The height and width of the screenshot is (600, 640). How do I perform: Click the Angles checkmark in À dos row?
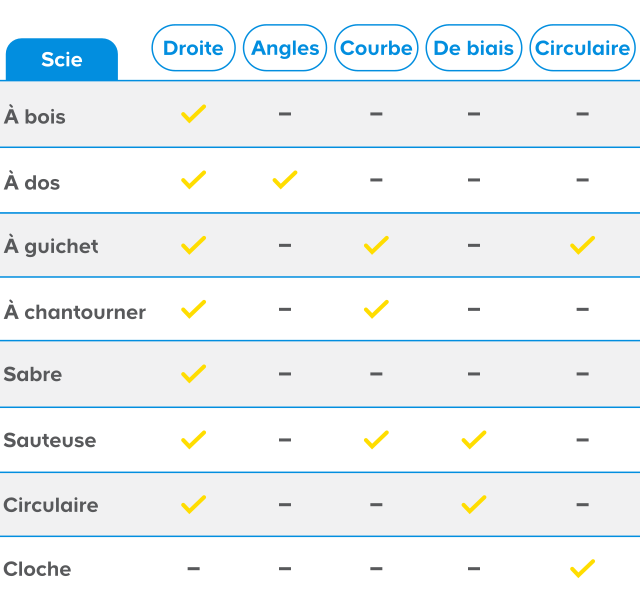[285, 180]
